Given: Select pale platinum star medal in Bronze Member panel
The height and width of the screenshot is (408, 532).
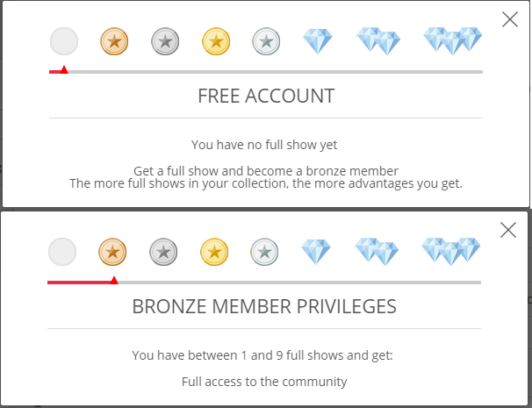Looking at the screenshot, I should [263, 252].
